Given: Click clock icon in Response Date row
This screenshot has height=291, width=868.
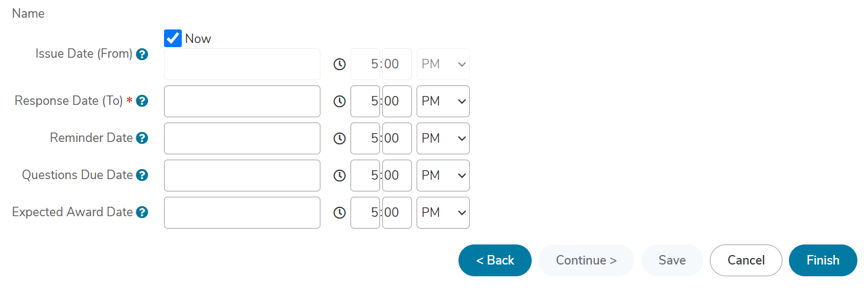Looking at the screenshot, I should pos(339,101).
